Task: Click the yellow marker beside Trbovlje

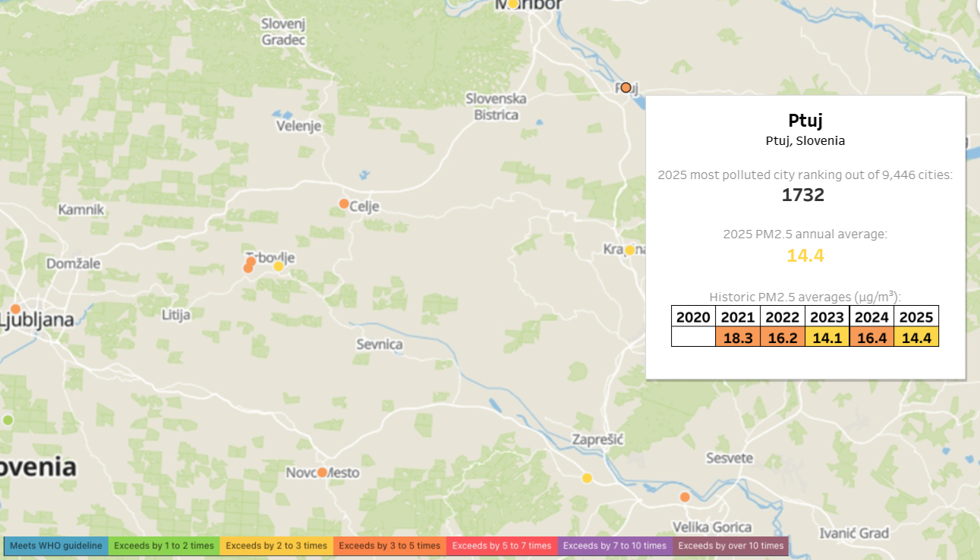Action: coord(279,266)
